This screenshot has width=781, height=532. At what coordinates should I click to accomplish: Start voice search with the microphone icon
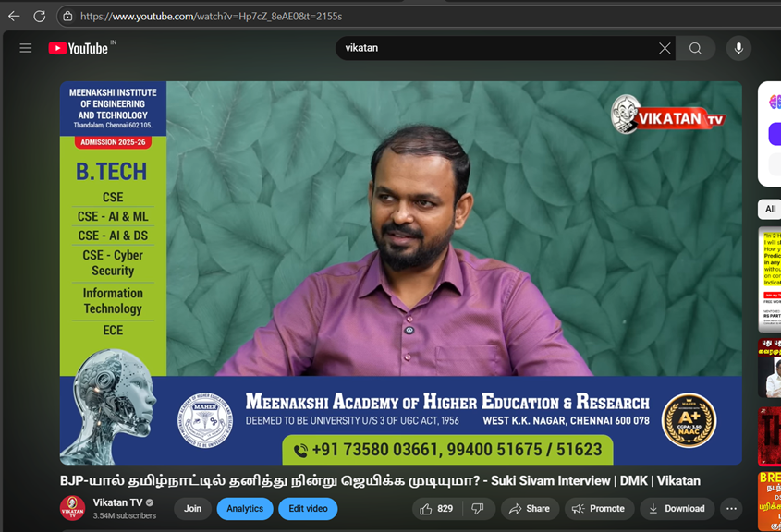point(738,48)
